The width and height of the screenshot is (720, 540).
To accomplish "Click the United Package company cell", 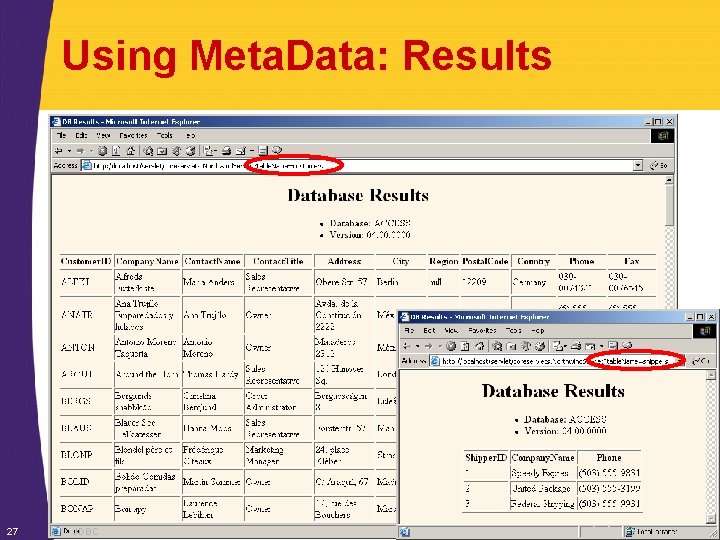I will pos(541,488).
